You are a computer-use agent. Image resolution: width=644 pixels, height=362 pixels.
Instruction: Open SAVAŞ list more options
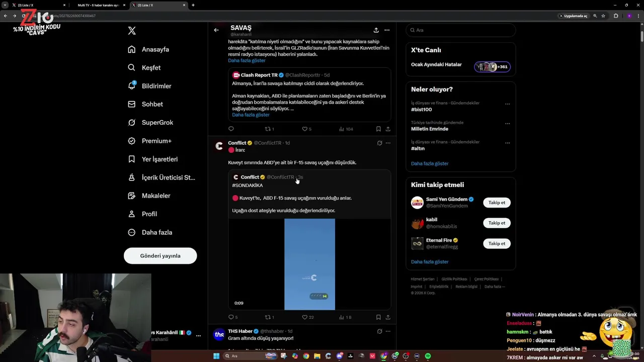pos(387,30)
